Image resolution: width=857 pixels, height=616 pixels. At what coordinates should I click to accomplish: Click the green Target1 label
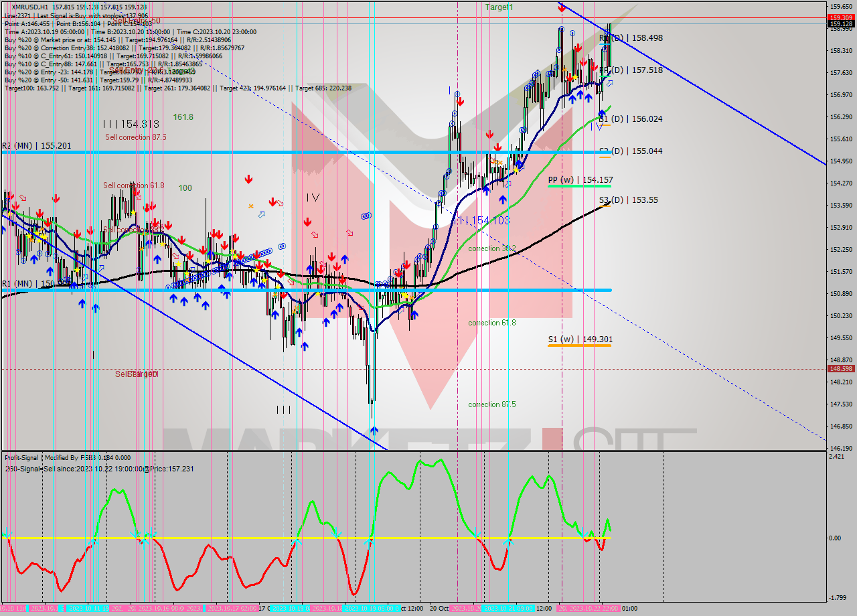[499, 7]
